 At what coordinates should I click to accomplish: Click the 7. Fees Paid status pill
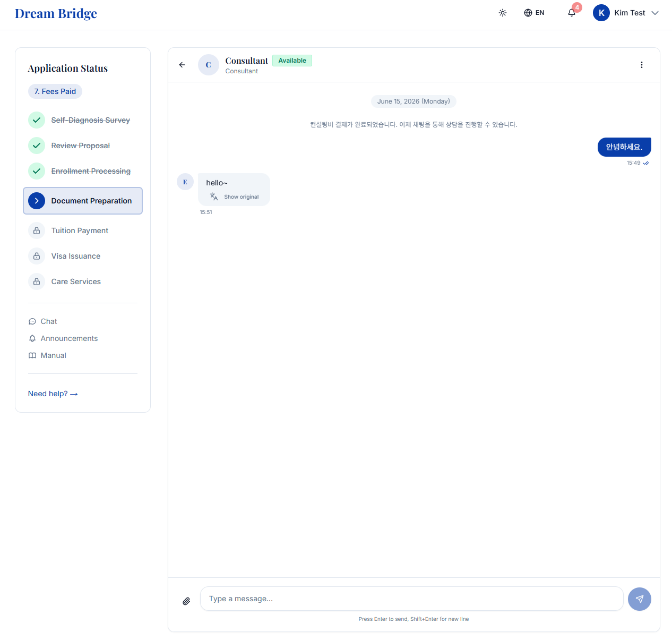tap(55, 91)
